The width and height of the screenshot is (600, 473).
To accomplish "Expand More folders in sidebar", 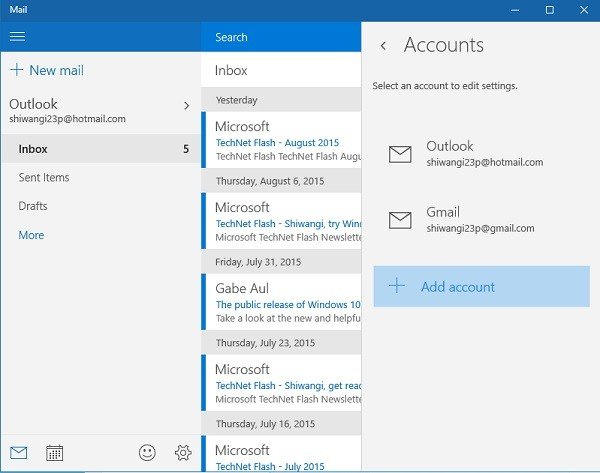I will (31, 235).
